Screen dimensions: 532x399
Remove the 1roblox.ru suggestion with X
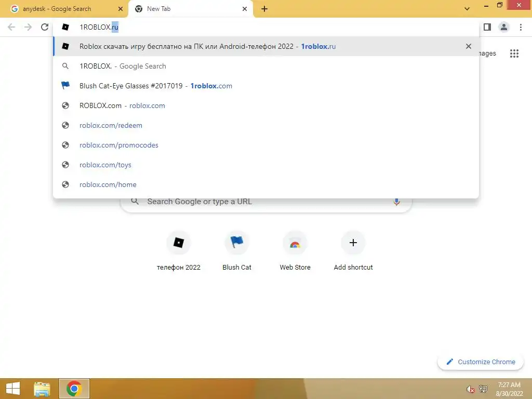(x=469, y=46)
